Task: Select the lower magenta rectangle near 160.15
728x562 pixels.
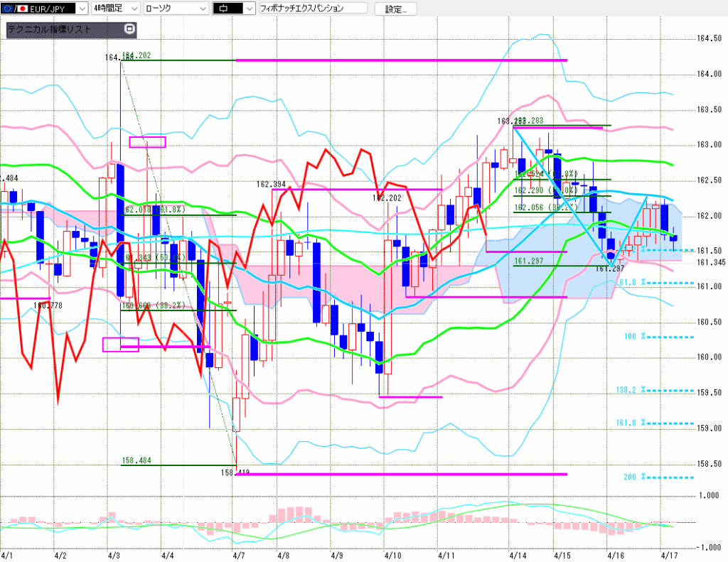Action: (120, 345)
